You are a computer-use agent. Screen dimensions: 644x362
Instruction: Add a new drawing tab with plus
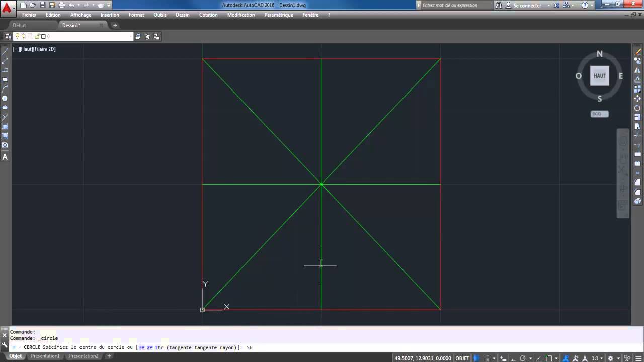tap(115, 25)
